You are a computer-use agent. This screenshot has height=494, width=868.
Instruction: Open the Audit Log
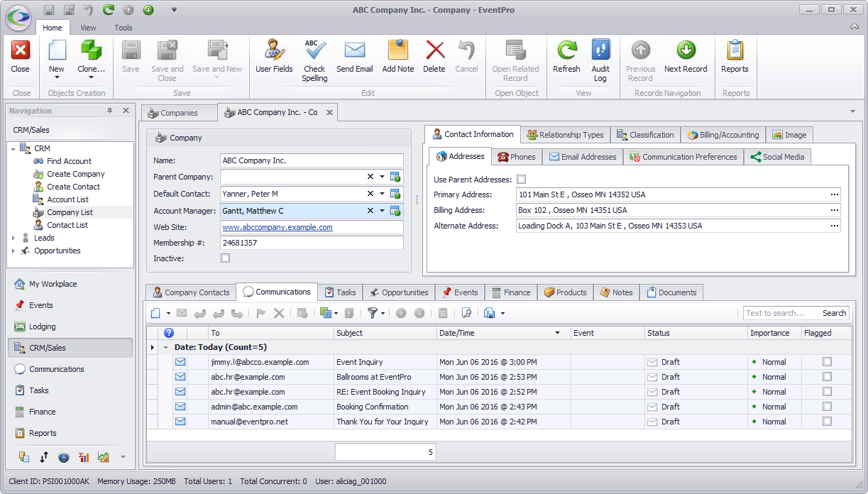600,60
